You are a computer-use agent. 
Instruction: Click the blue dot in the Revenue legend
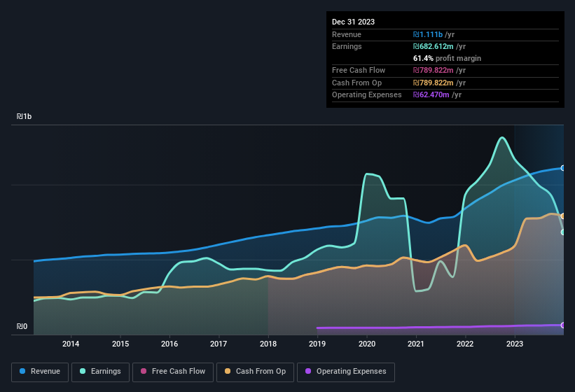click(23, 372)
